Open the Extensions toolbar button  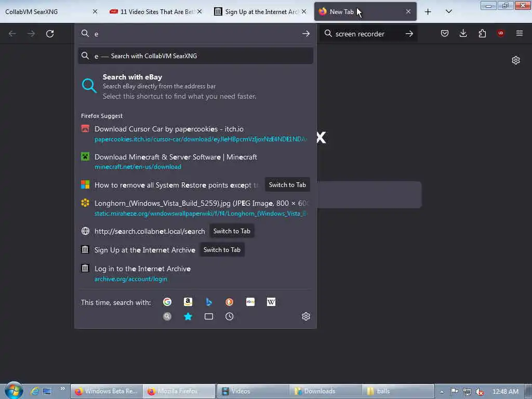482,33
